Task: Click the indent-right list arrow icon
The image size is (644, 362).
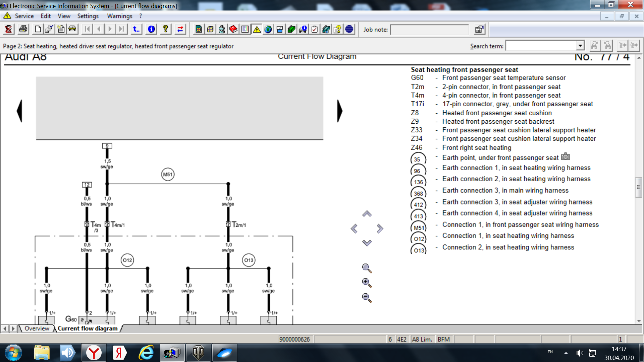Action: click(634, 46)
